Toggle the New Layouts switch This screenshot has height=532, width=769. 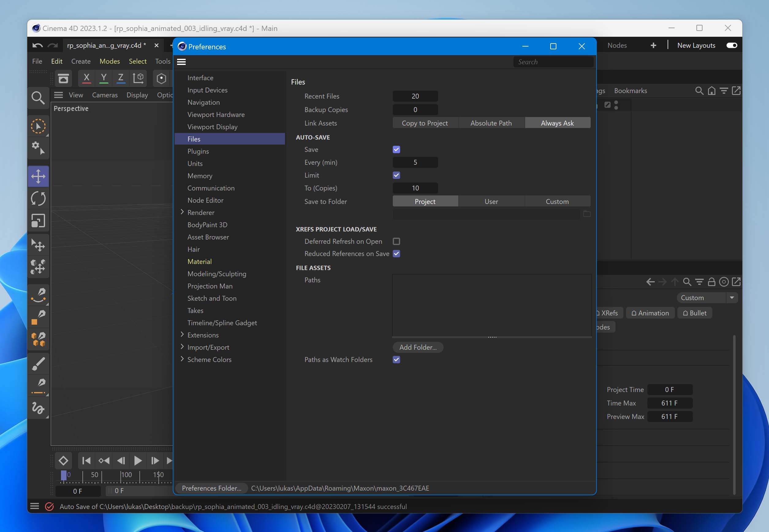tap(732, 45)
